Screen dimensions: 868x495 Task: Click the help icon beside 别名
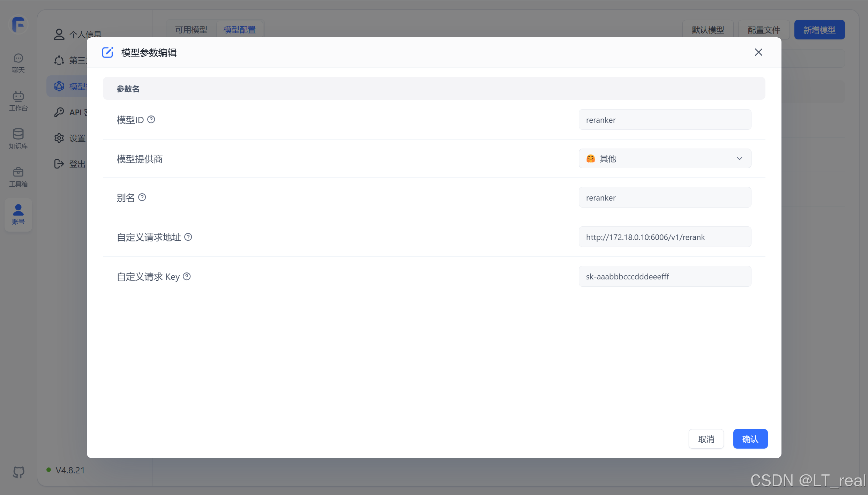click(x=142, y=197)
